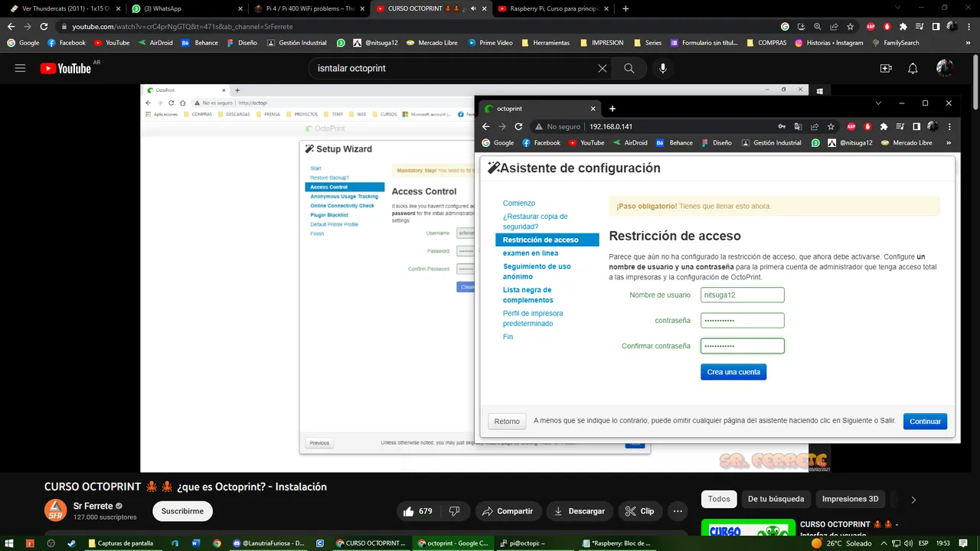Dislike the Octoprint course video
Viewport: 980px width, 551px height.
(454, 511)
